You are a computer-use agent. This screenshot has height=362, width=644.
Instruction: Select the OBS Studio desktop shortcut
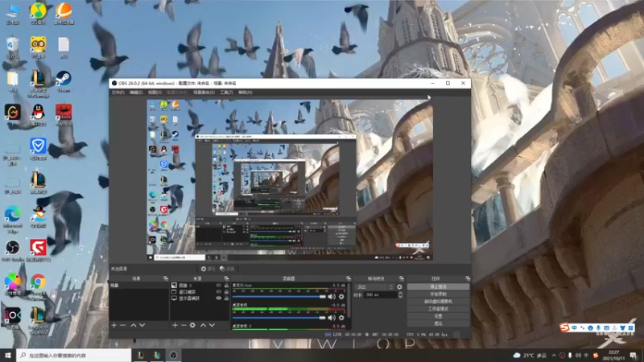point(13,250)
